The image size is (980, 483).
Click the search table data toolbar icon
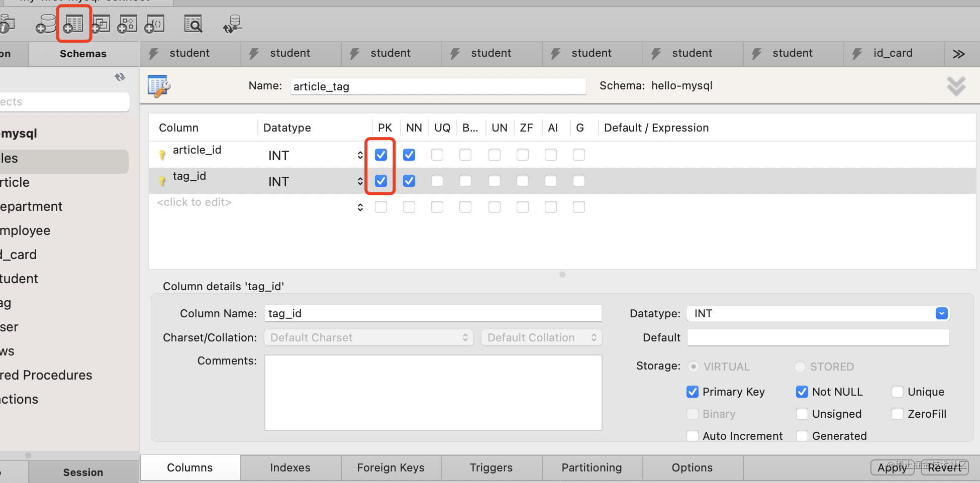[193, 24]
